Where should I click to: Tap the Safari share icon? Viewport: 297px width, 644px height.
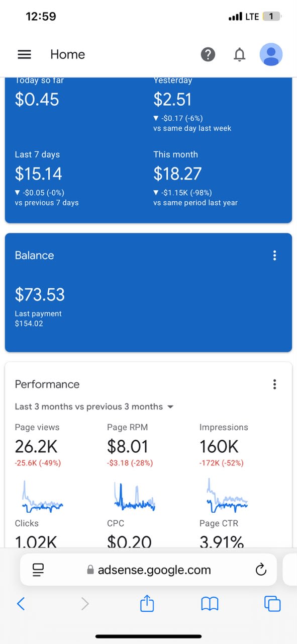coord(147,603)
